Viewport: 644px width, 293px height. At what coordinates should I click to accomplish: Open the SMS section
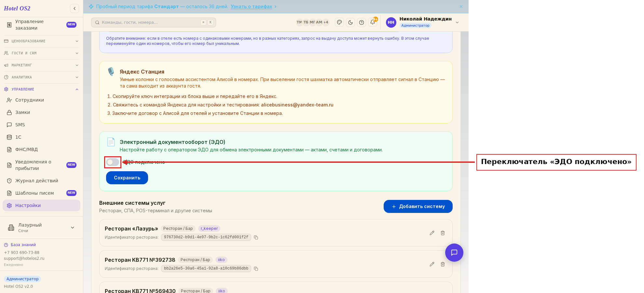pyautogui.click(x=41, y=125)
